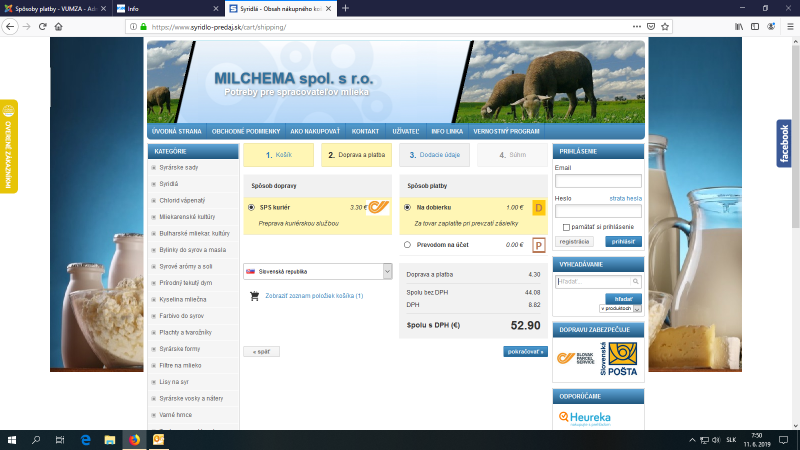Open the page actions three-dot menu

point(637,27)
